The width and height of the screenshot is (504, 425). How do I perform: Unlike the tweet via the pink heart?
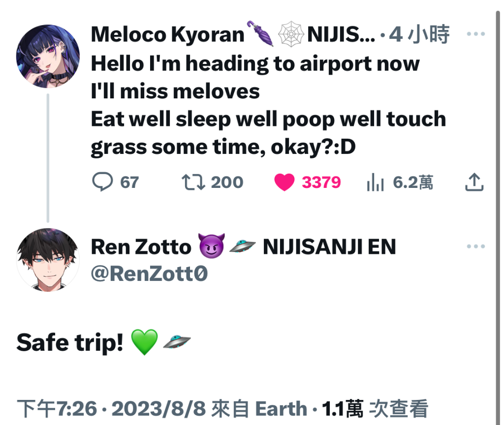(284, 182)
